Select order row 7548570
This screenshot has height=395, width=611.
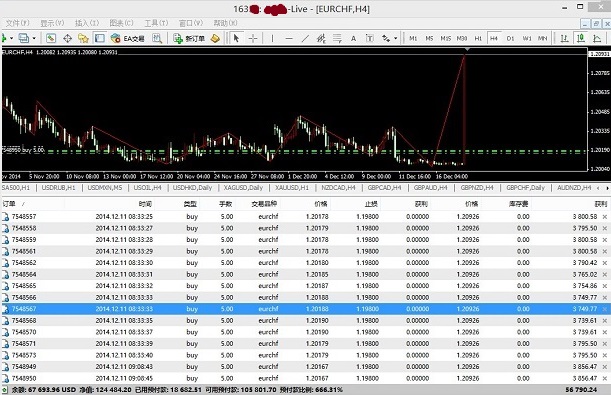coord(305,332)
